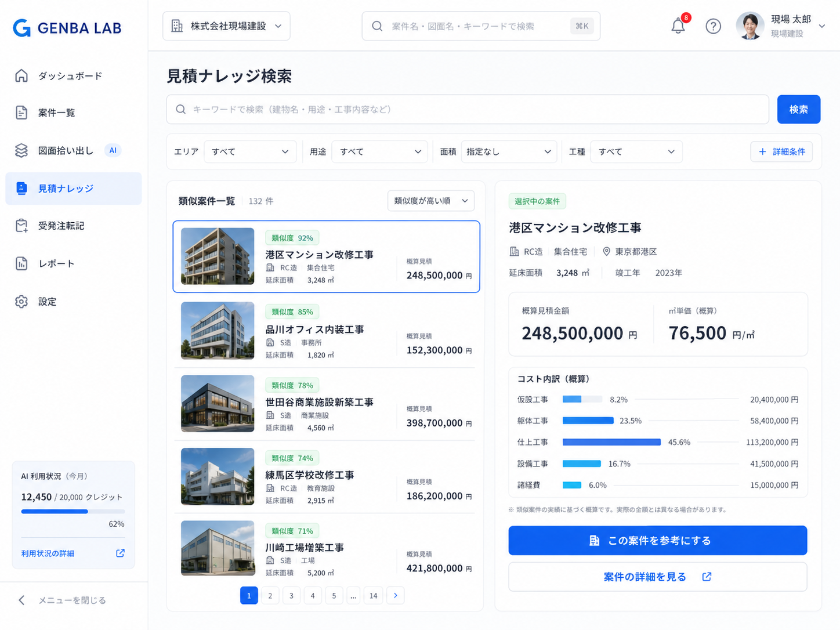
Task: Click the 図面拾い出し layers icon
Action: coord(21,150)
